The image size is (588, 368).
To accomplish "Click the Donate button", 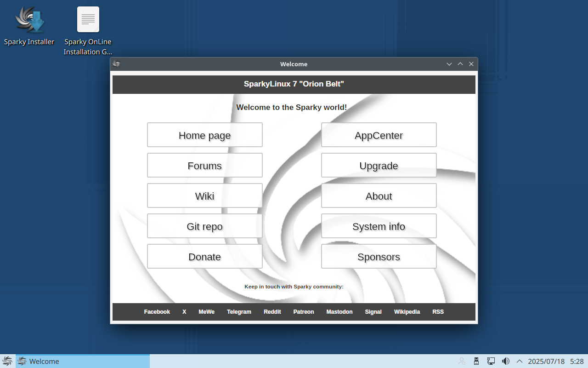I will coord(205,256).
